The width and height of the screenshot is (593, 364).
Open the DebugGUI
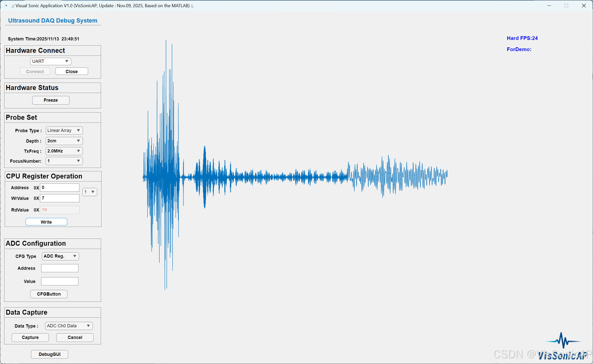[x=49, y=354]
